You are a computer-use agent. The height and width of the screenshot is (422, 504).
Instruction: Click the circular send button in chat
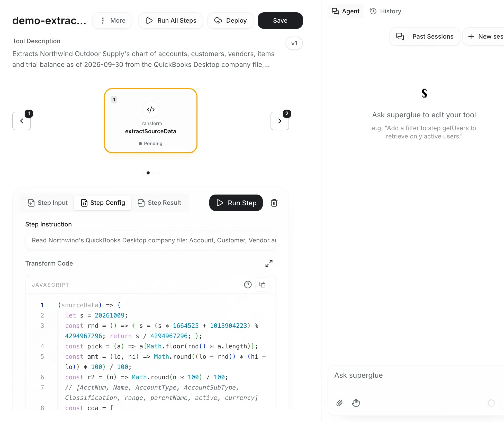[x=491, y=403]
